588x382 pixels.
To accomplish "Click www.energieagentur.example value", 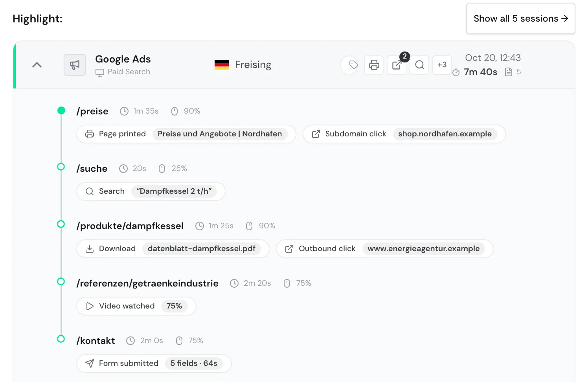I will click(x=424, y=249).
